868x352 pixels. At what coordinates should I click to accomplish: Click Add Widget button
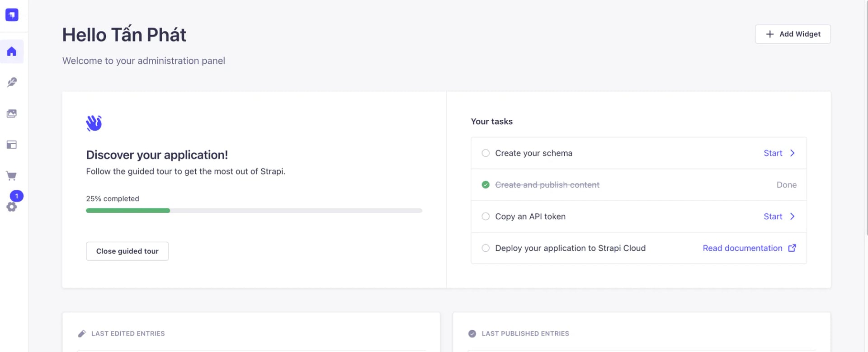click(x=793, y=34)
